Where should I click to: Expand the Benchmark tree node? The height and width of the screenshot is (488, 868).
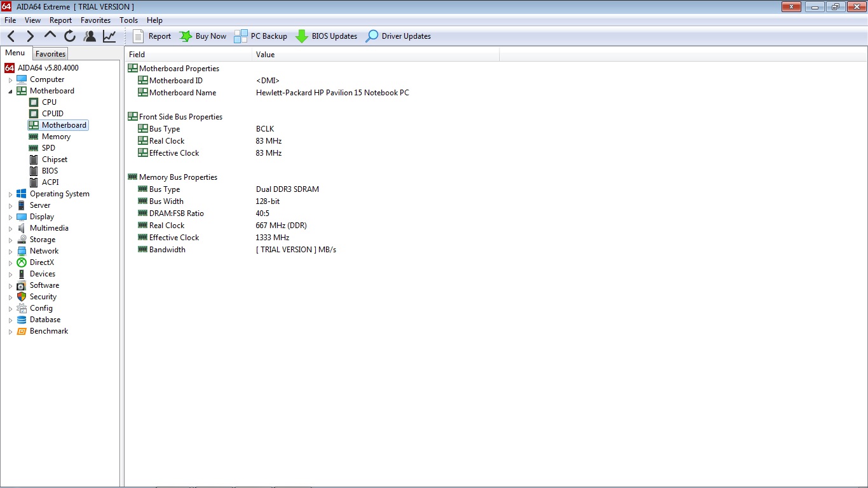[10, 332]
